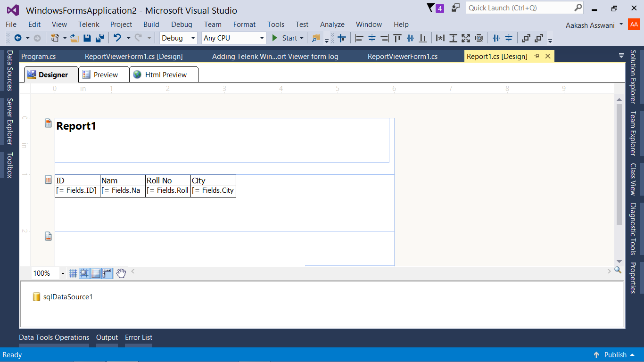The height and width of the screenshot is (362, 644).
Task: Click the Align Middles icon
Action: [410, 38]
